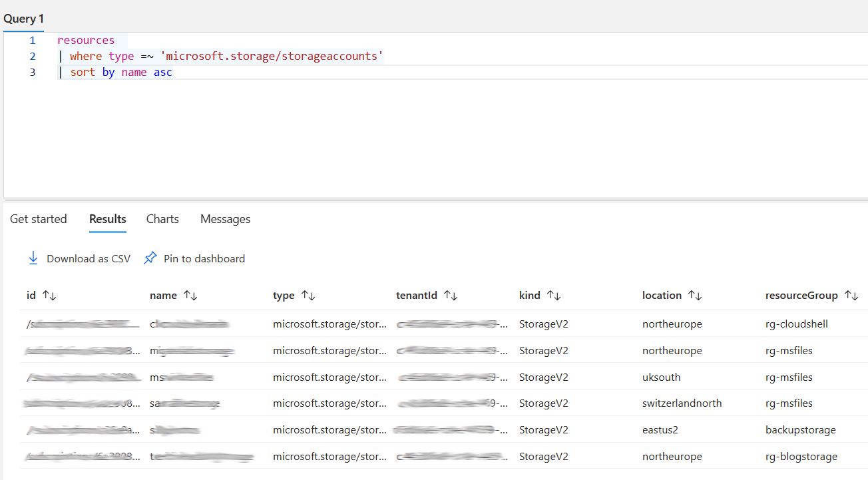Place cursor on line 3 of the query

click(x=133, y=72)
